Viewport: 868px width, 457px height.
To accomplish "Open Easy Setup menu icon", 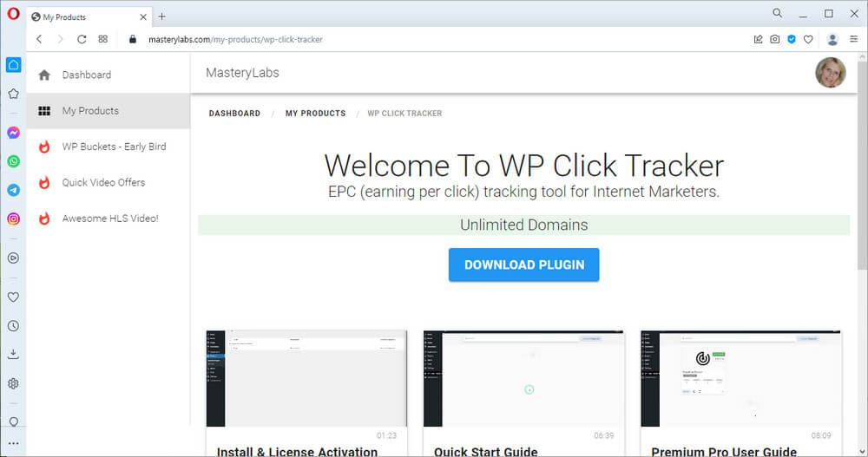I will pos(853,39).
